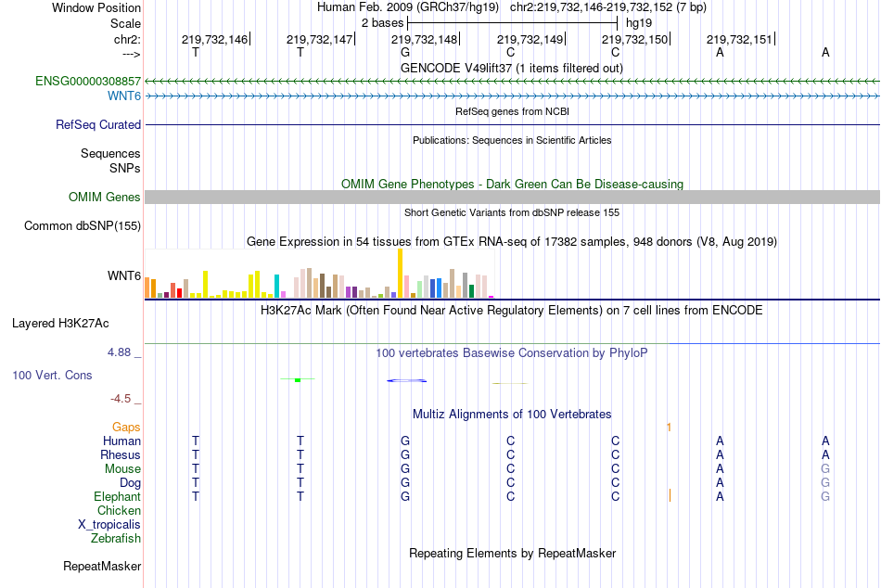Click the pale G in the Dog alignment row

[x=825, y=483]
